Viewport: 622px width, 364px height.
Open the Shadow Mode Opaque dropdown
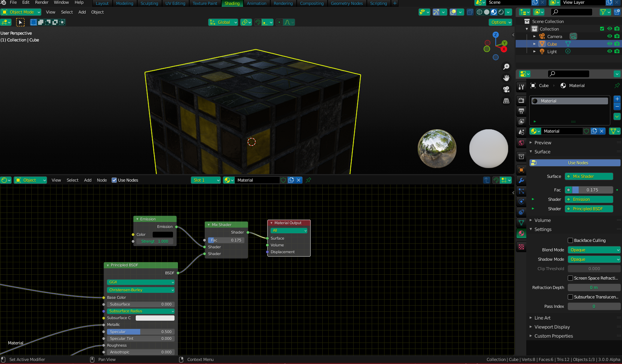click(594, 259)
